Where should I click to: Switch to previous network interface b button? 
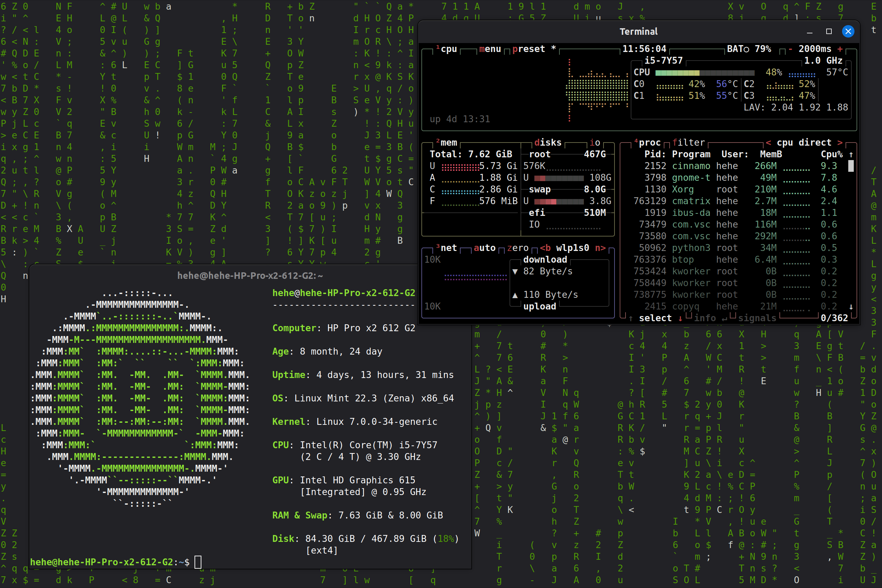(x=545, y=248)
